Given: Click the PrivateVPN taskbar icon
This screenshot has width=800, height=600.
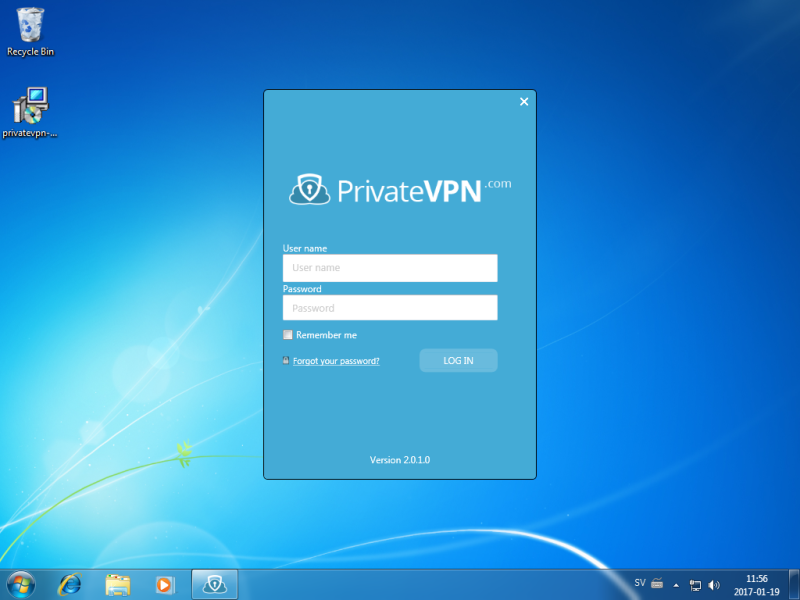Looking at the screenshot, I should pyautogui.click(x=213, y=584).
